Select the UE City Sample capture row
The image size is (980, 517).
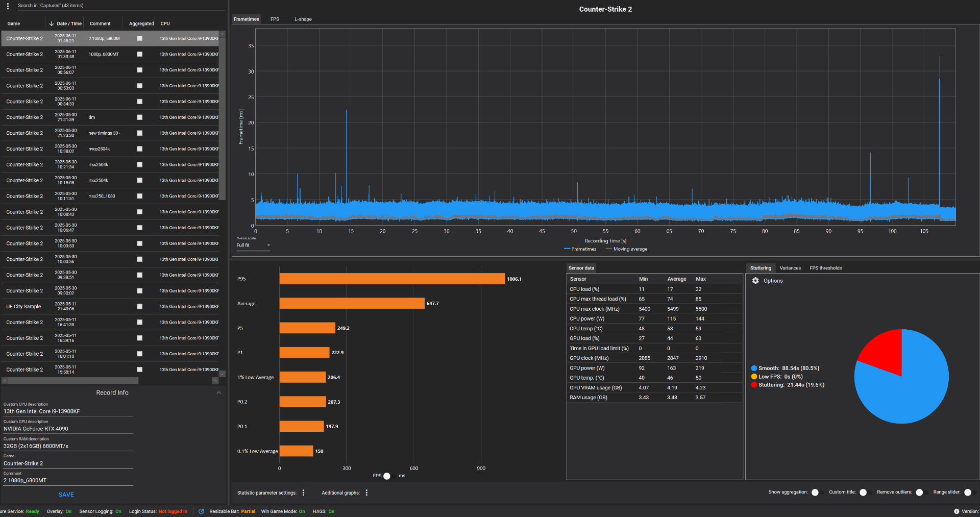(x=110, y=307)
